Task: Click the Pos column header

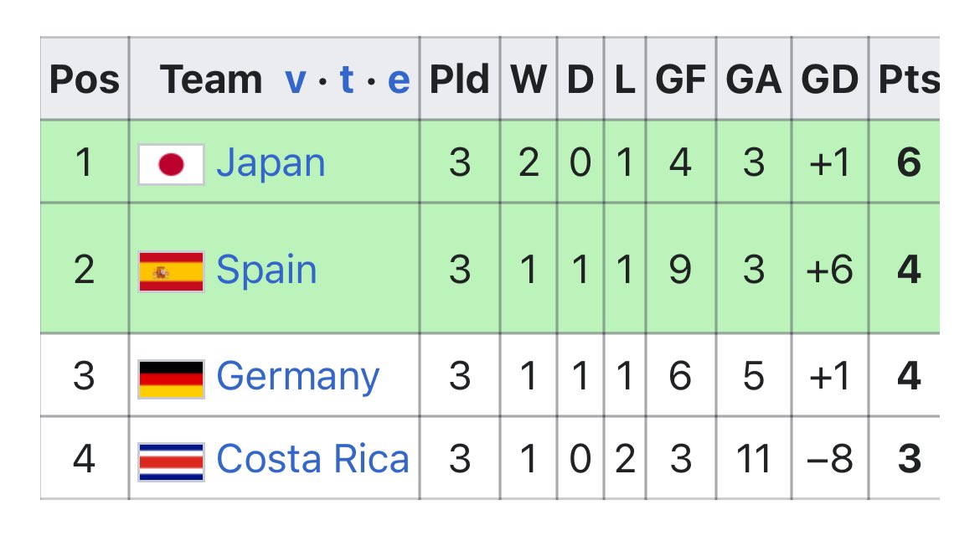Action: coord(85,80)
